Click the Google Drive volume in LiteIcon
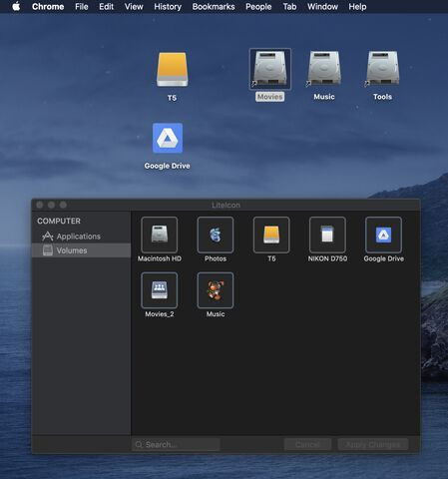This screenshot has height=479, width=448. click(383, 235)
